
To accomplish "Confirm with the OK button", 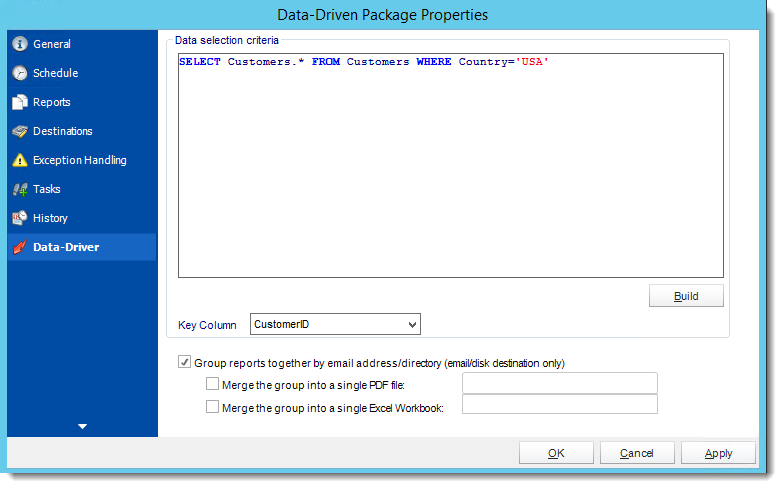I will pyautogui.click(x=556, y=453).
